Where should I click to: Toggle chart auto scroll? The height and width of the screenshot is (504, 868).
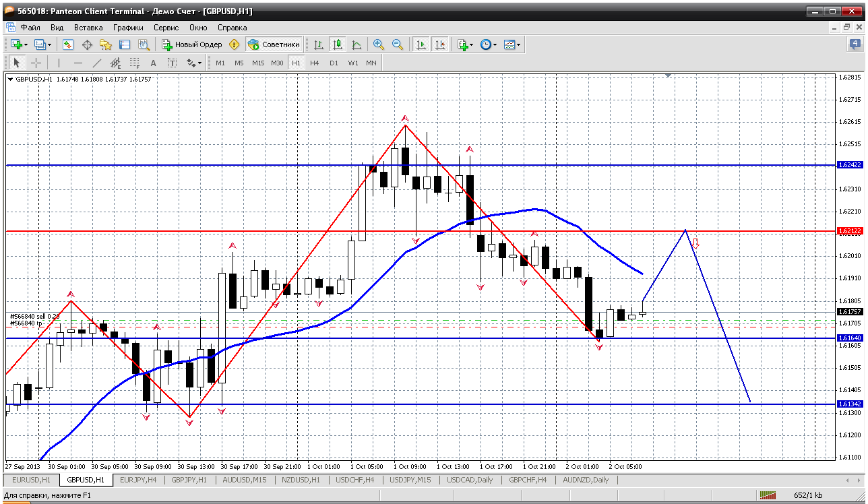pos(421,44)
